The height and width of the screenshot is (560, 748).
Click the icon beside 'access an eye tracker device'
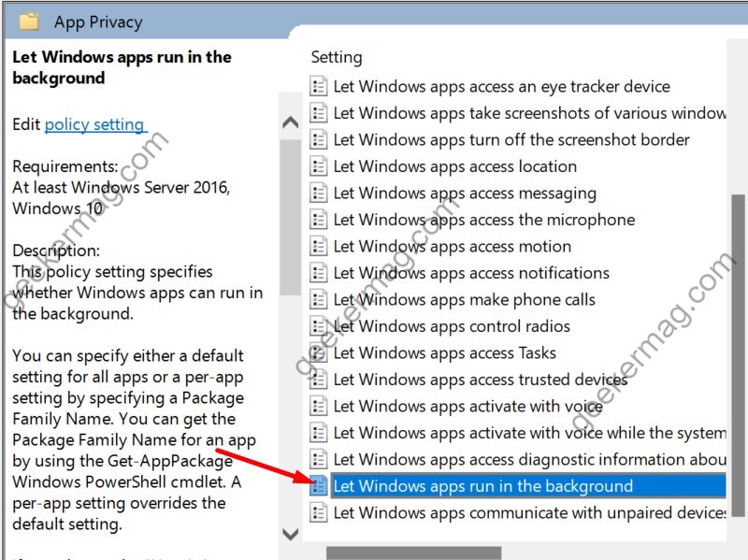(318, 86)
